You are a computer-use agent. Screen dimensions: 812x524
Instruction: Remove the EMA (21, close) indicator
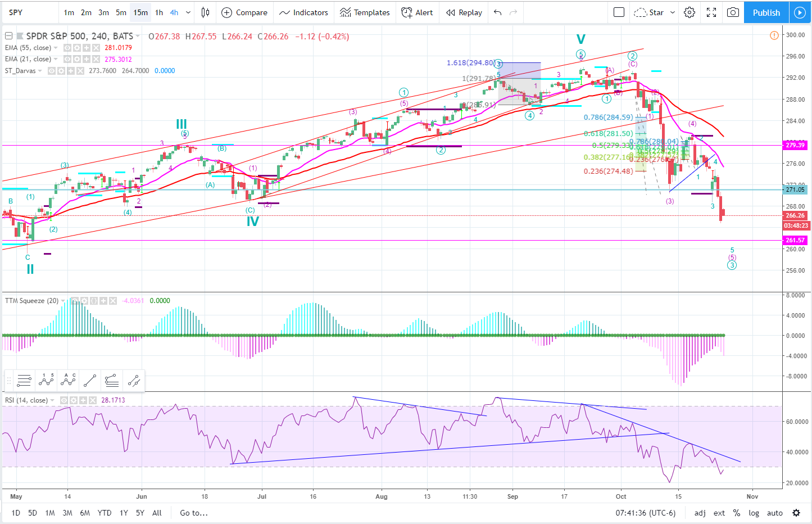click(96, 59)
